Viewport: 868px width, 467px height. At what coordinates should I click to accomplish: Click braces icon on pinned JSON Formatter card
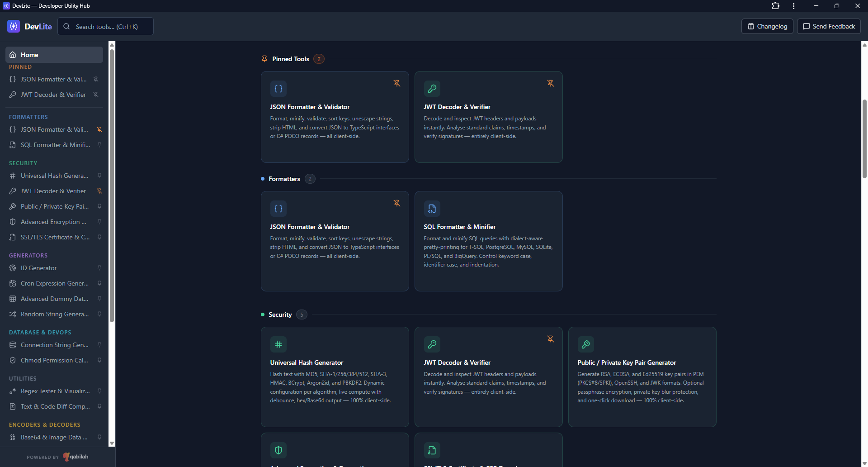pos(278,89)
